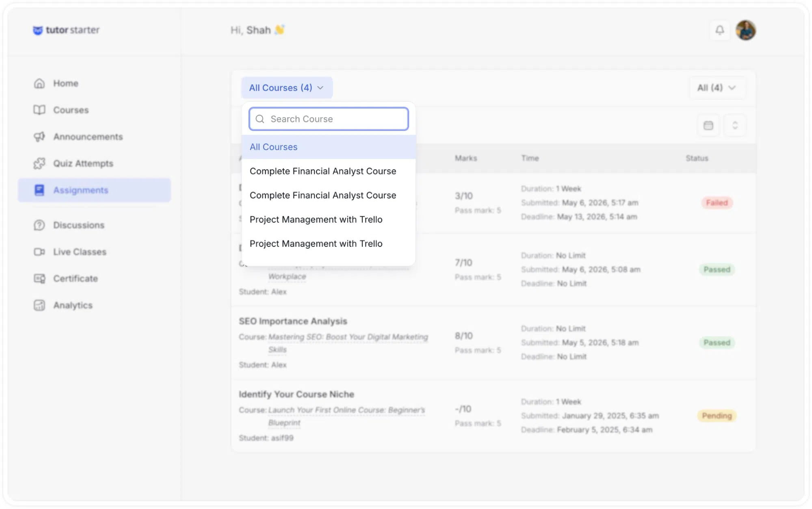Click the Assignments sidebar icon
The image size is (812, 509).
[x=39, y=190]
